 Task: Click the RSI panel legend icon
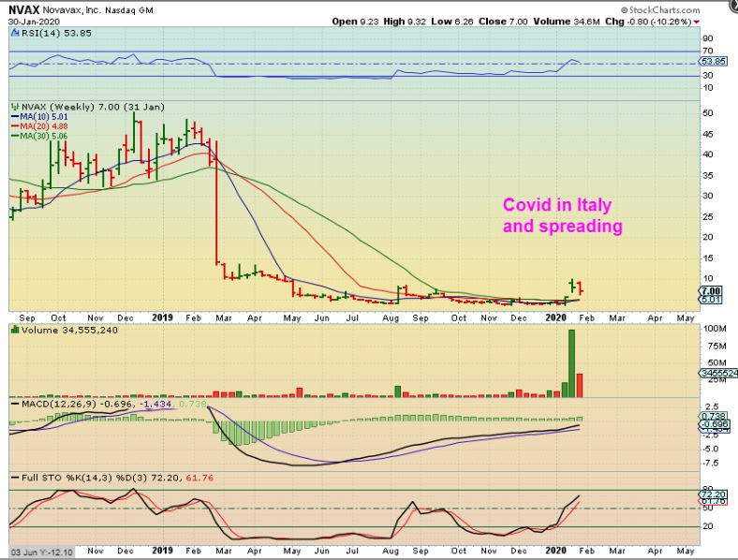[x=15, y=33]
